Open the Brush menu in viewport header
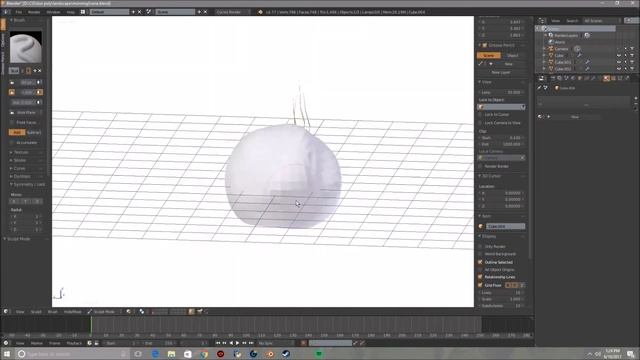Image resolution: width=640 pixels, height=360 pixels. click(x=53, y=311)
